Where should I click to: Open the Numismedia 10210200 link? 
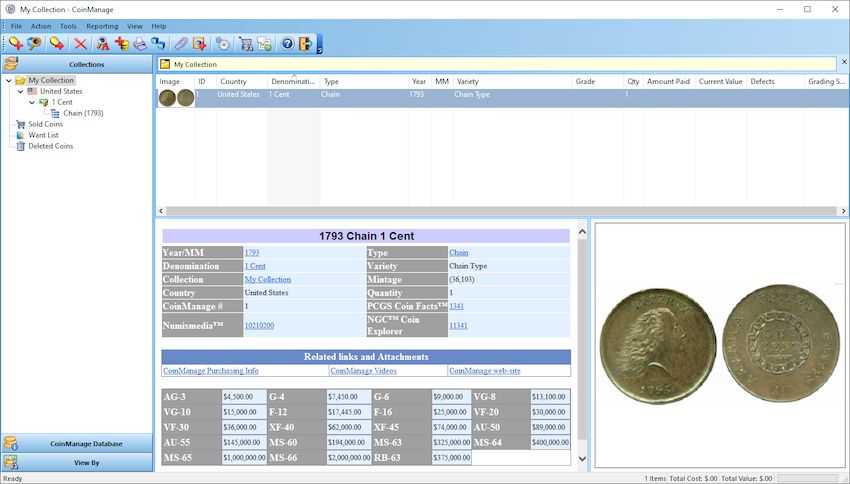(x=259, y=325)
